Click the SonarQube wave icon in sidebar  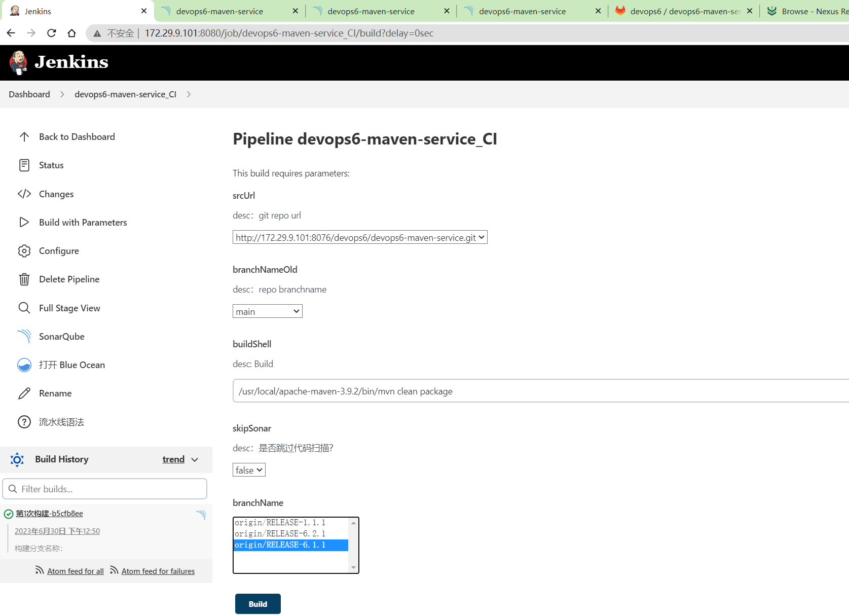click(x=24, y=336)
